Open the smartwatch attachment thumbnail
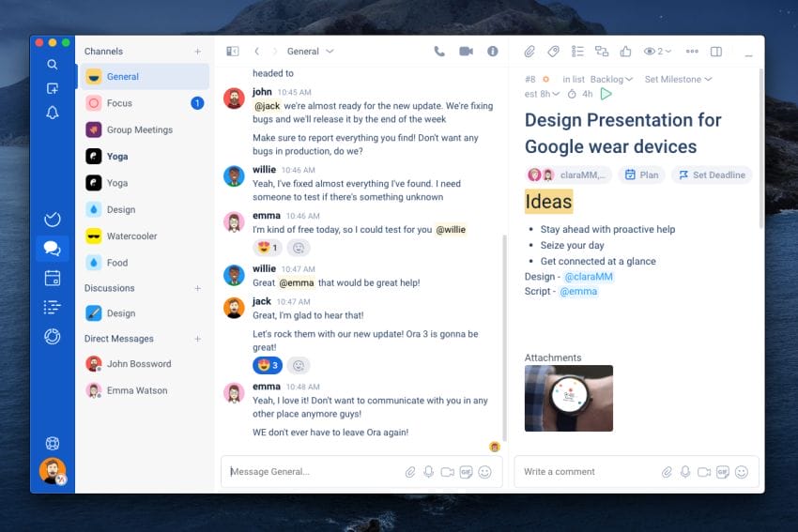 (x=568, y=398)
